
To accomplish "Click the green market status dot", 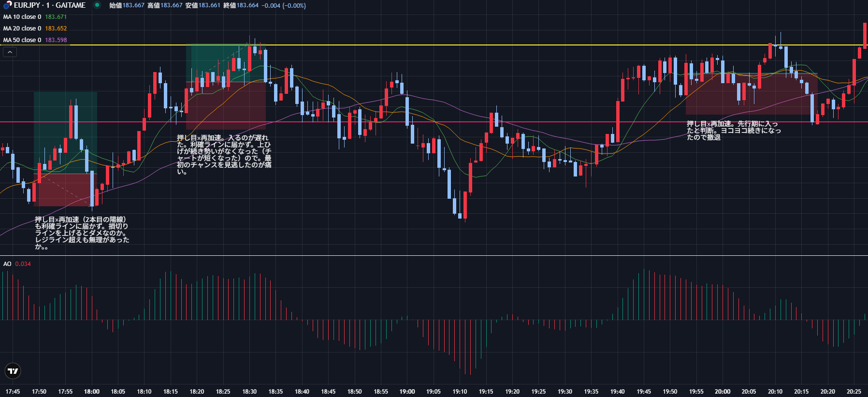I will point(97,5).
